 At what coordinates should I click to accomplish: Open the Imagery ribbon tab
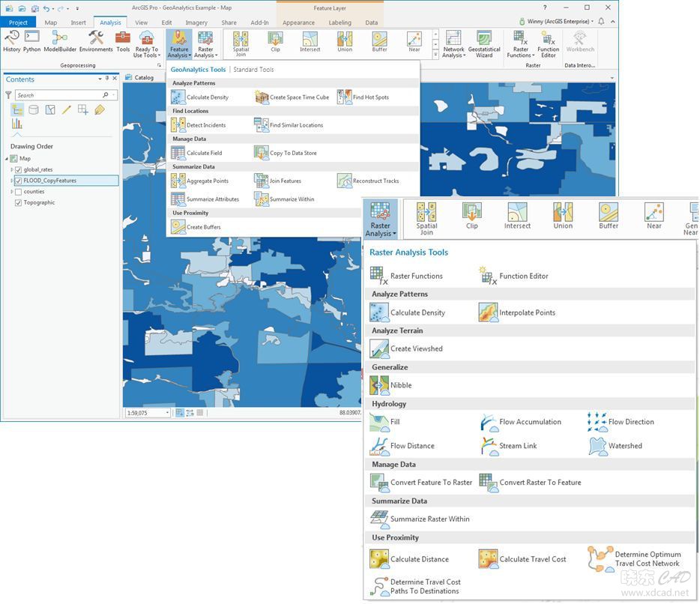pos(196,22)
